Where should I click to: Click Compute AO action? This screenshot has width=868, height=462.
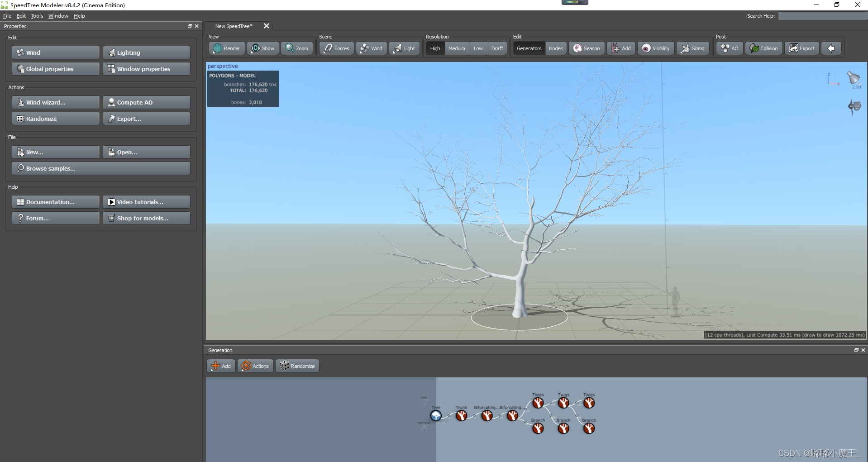point(147,102)
